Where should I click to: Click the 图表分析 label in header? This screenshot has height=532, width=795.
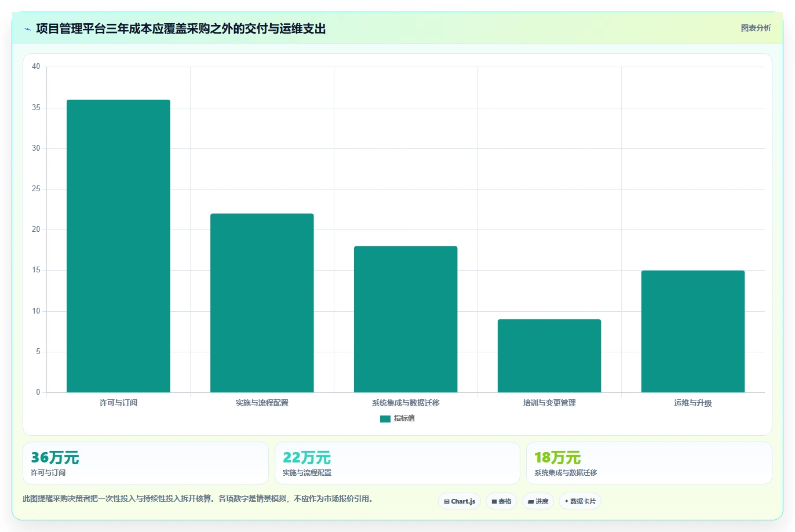click(756, 28)
